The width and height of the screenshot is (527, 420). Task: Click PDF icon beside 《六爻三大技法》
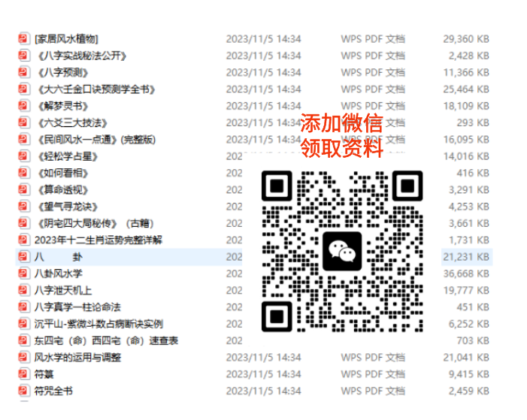pyautogui.click(x=23, y=122)
